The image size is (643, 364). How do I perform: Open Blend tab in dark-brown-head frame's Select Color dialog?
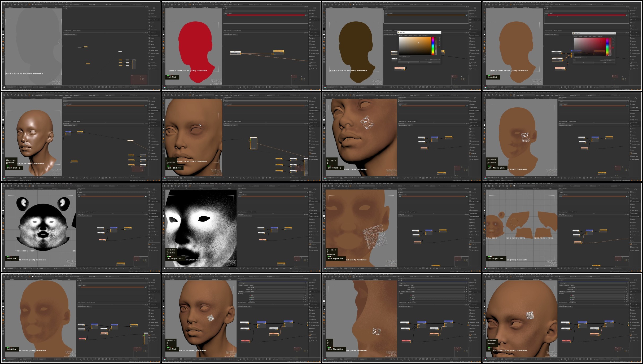(x=420, y=36)
